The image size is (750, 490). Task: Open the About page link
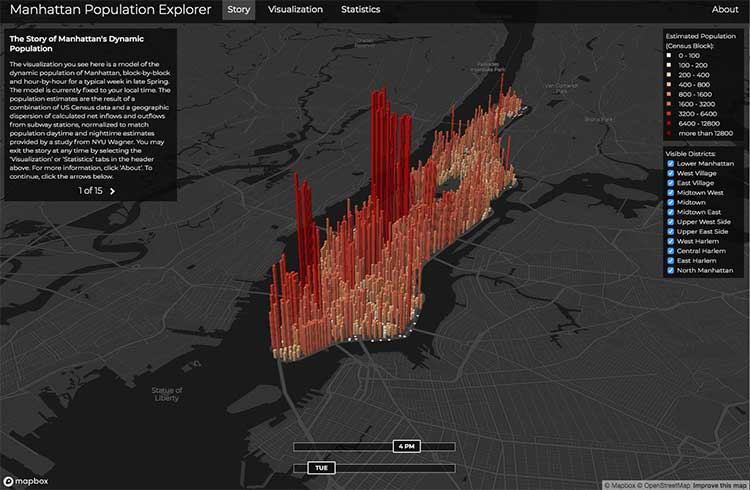tap(725, 10)
